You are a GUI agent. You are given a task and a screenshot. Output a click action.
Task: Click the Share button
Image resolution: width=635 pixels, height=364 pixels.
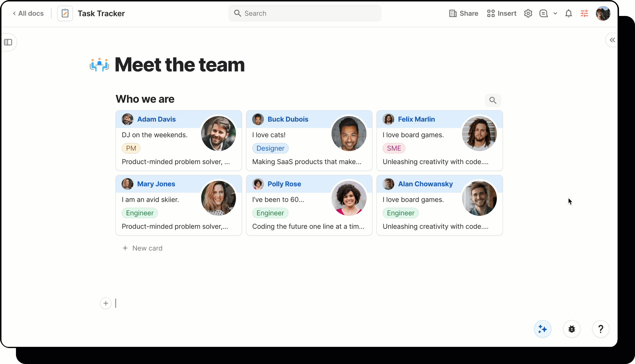click(463, 13)
